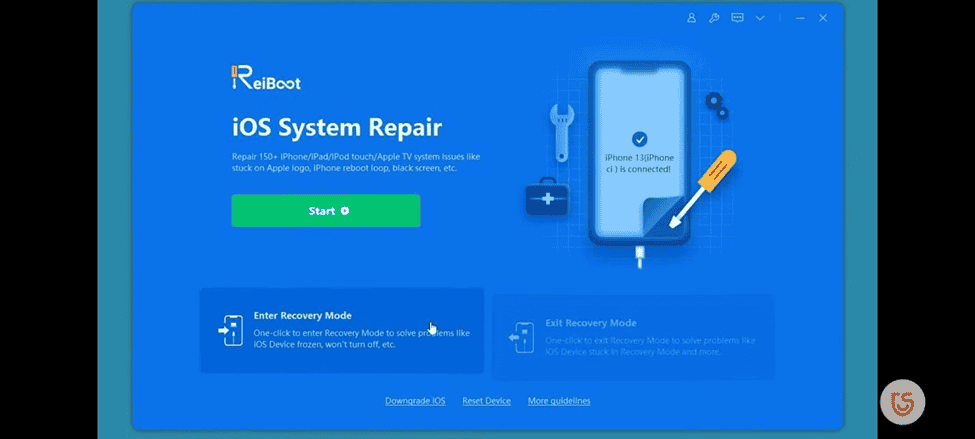The image size is (975, 439).
Task: Open the More guidelines link
Action: [x=559, y=401]
